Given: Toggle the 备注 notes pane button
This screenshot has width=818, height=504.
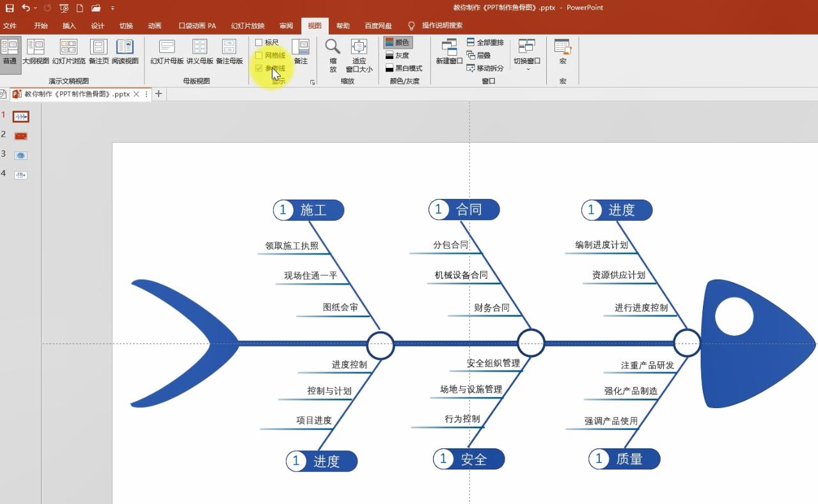Looking at the screenshot, I should pyautogui.click(x=301, y=52).
